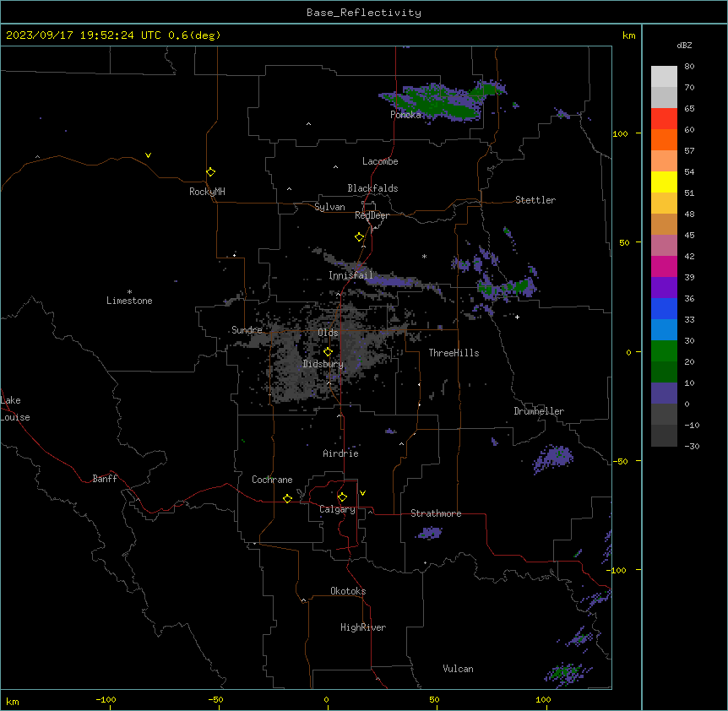Click the dBZ legend heading
Viewport: 728px width, 711px height.
coord(684,45)
